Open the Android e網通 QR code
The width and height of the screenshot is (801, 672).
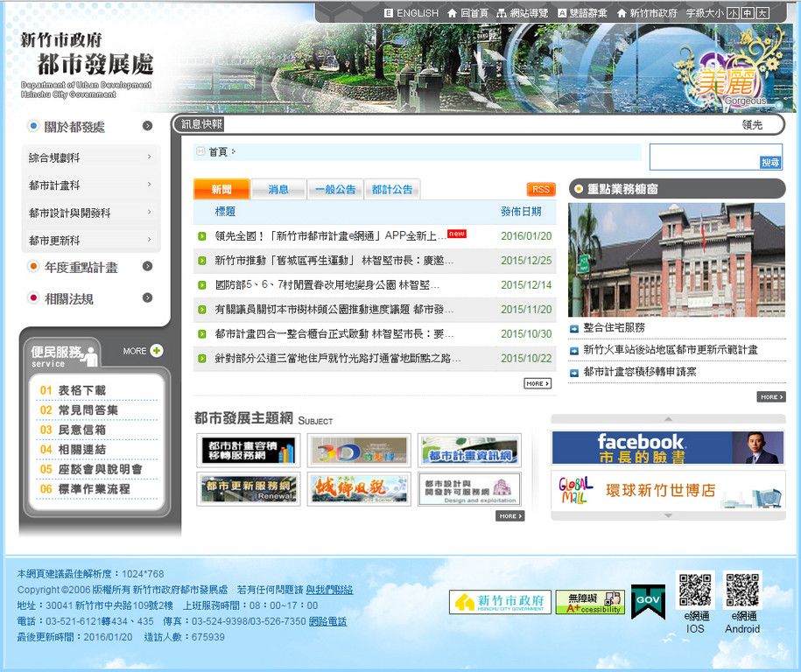pos(742,591)
